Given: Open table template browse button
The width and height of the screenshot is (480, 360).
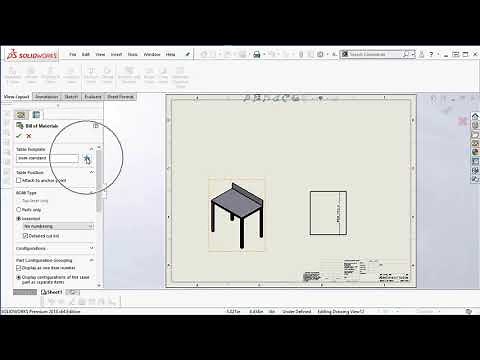Looking at the screenshot, I should pyautogui.click(x=86, y=158).
